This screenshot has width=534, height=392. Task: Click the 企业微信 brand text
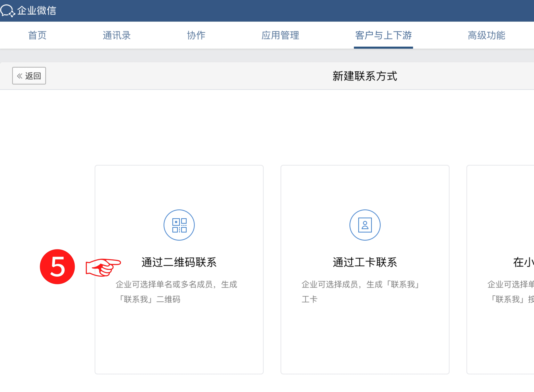point(37,11)
